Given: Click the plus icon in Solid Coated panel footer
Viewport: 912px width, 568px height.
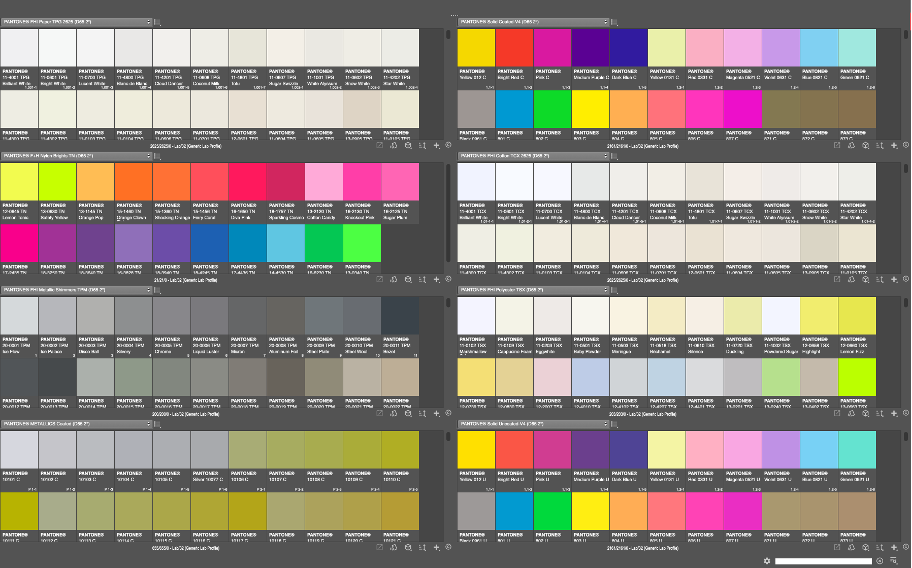Looking at the screenshot, I should [894, 145].
